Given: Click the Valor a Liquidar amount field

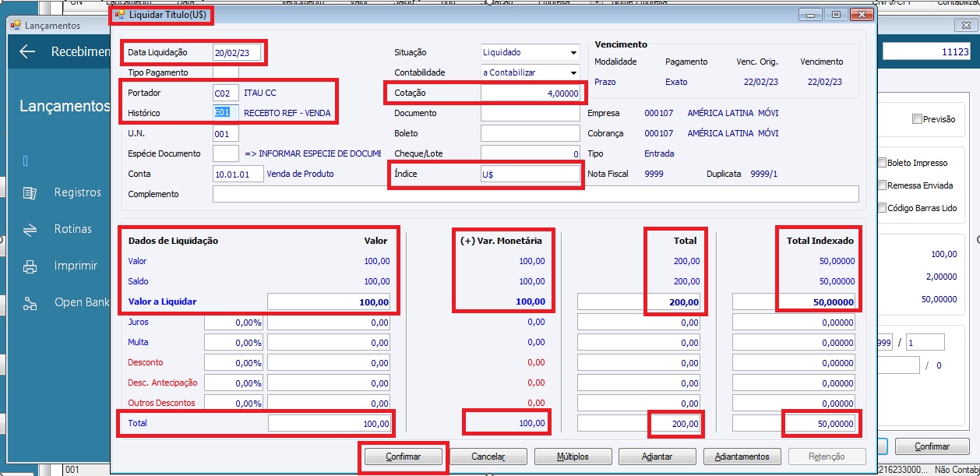Looking at the screenshot, I should click(330, 301).
